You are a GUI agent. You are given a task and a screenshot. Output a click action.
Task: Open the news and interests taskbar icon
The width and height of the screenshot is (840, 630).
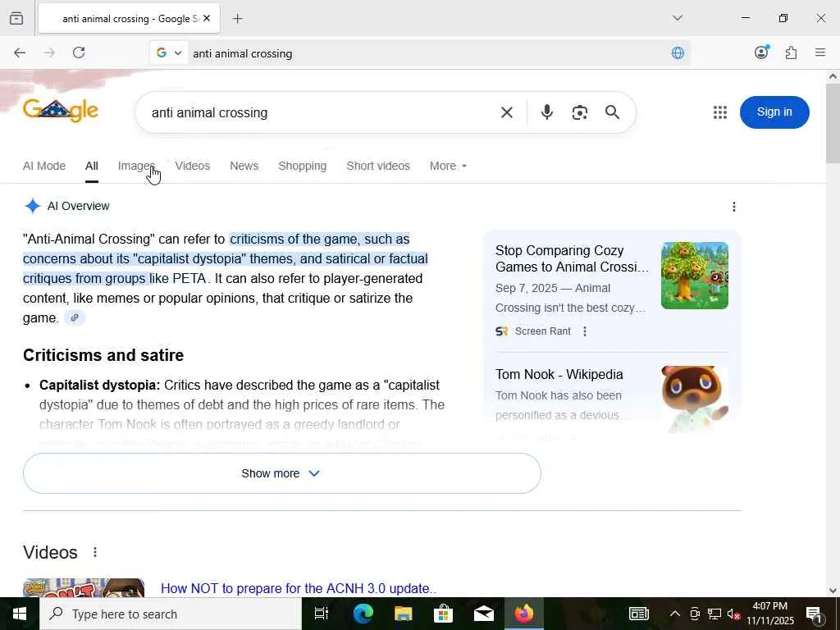[x=638, y=614]
